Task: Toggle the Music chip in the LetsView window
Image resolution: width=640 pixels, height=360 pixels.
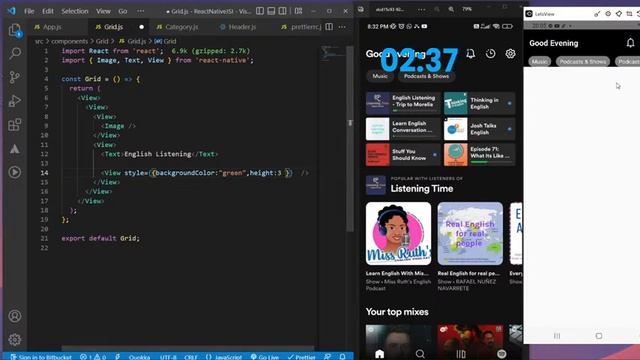Action: coord(540,62)
